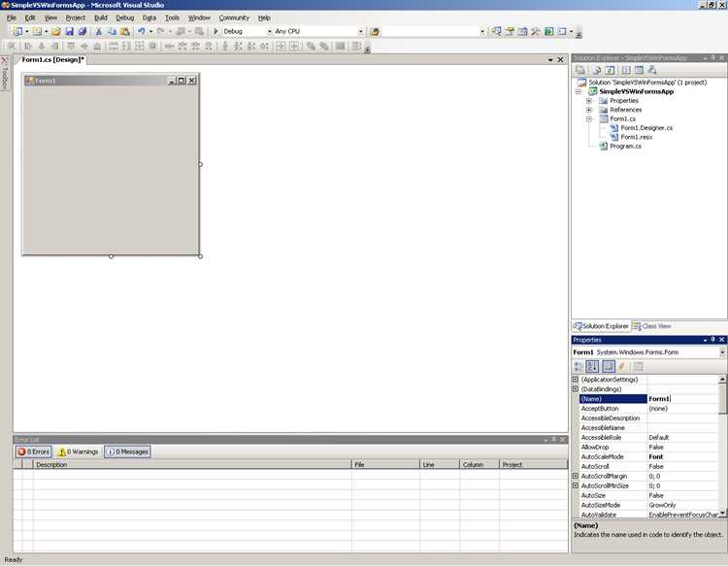Click the Open File folder icon
Viewport: 728px width, 567px height.
[55, 32]
